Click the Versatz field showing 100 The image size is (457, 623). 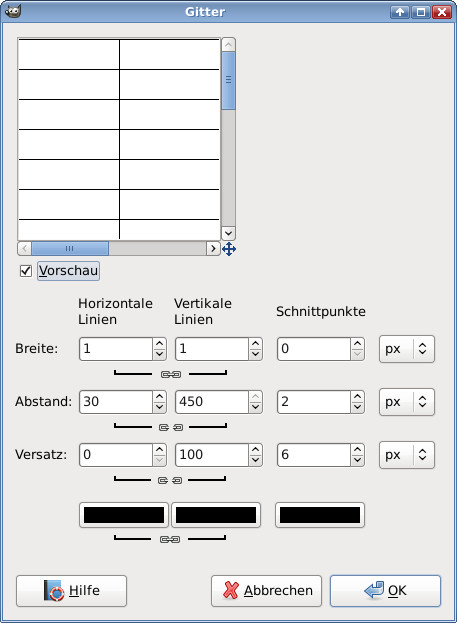click(212, 455)
